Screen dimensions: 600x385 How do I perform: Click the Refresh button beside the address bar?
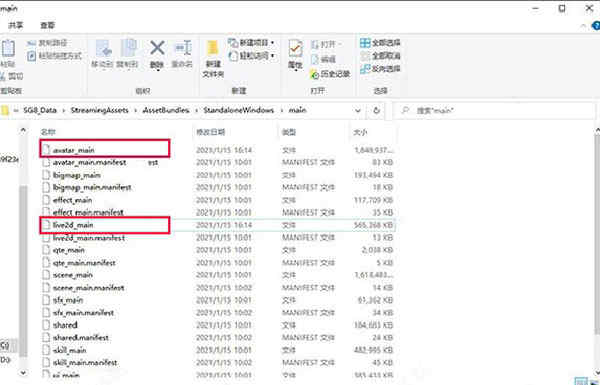[377, 111]
